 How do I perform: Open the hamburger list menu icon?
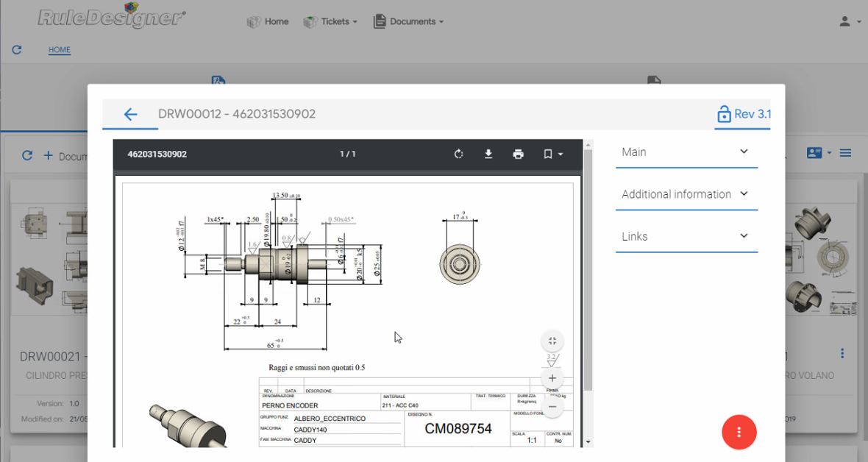pyautogui.click(x=845, y=153)
